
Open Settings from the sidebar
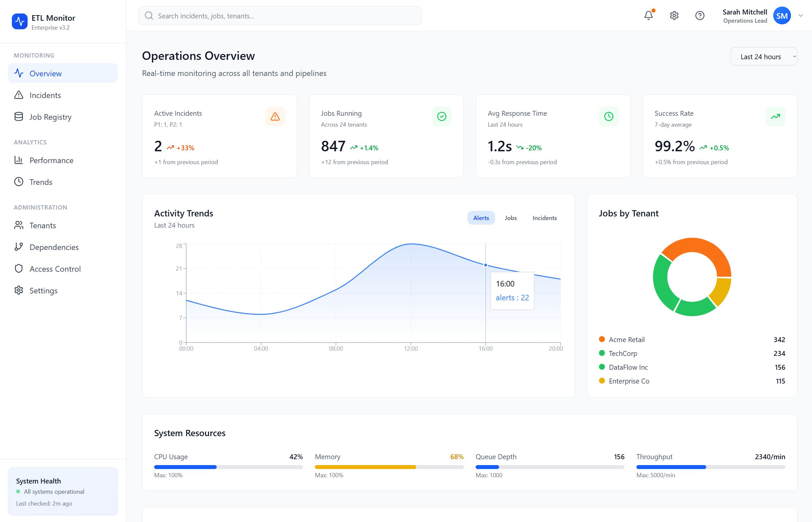pyautogui.click(x=63, y=290)
